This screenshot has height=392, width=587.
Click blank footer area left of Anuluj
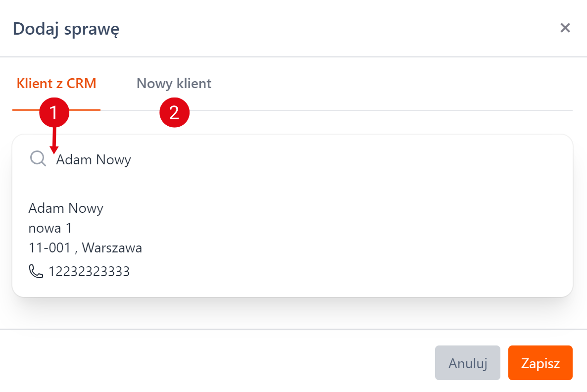[223, 363]
